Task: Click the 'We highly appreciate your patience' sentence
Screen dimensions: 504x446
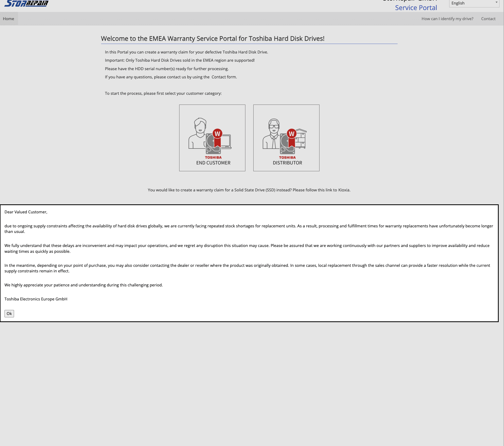Action: tap(84, 285)
